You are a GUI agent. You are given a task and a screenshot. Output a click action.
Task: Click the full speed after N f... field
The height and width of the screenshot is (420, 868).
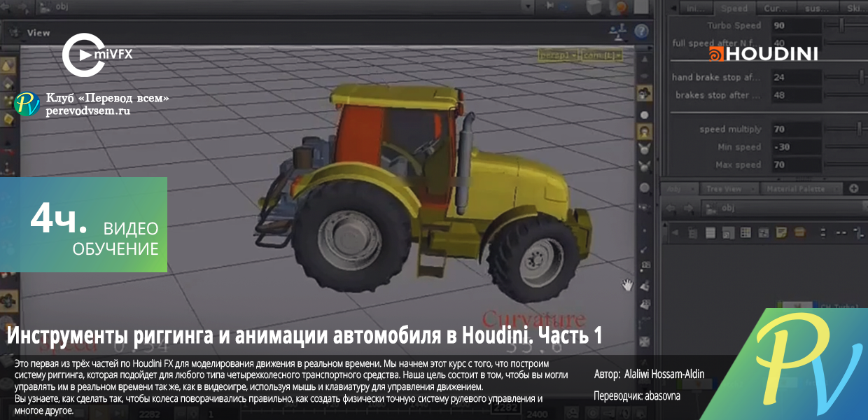point(796,43)
